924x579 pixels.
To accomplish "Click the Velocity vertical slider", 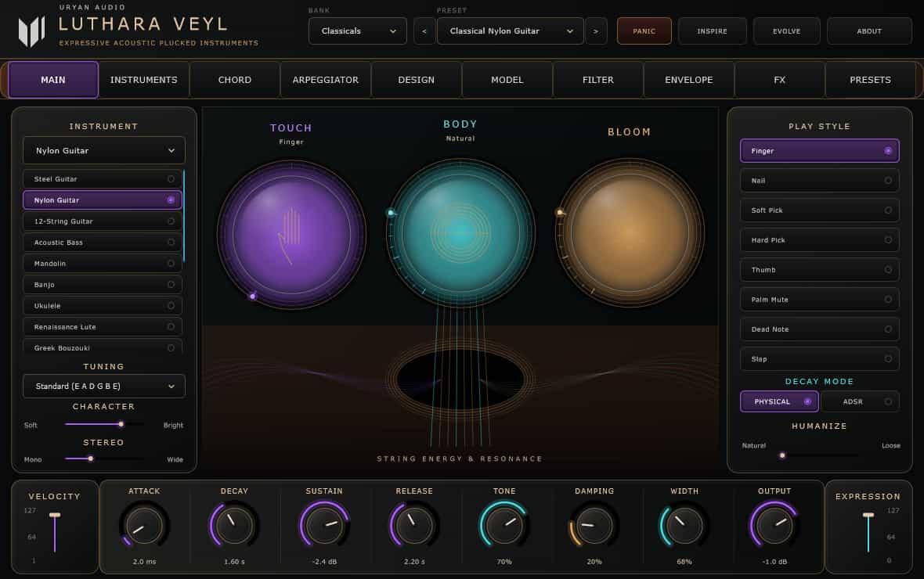I will pyautogui.click(x=55, y=533).
